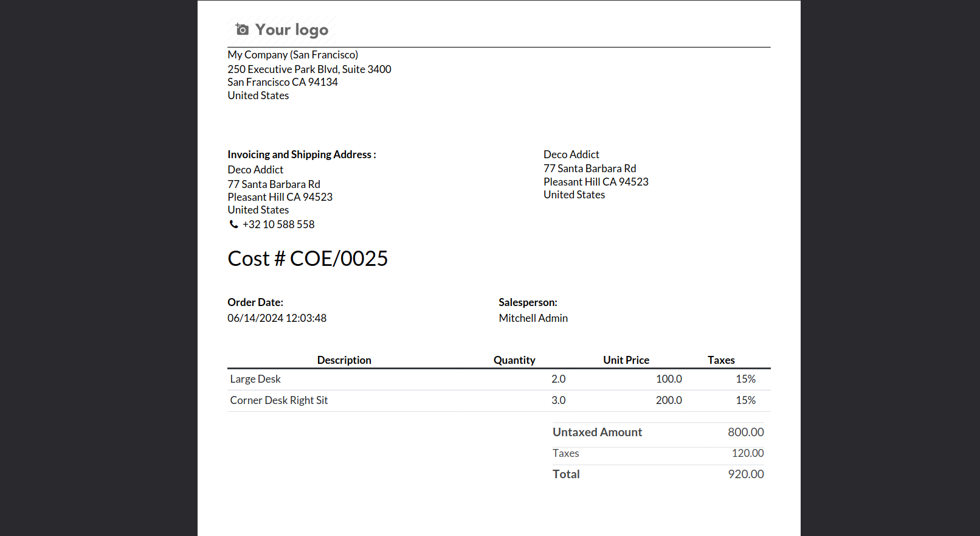Click the untaxed amount value 800.00
Viewport: 980px width, 536px height.
746,433
